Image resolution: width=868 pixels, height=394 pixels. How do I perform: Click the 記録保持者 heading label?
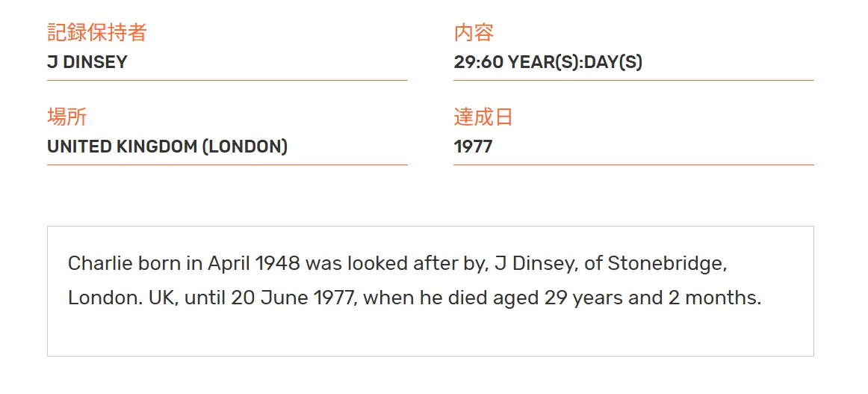click(x=96, y=33)
